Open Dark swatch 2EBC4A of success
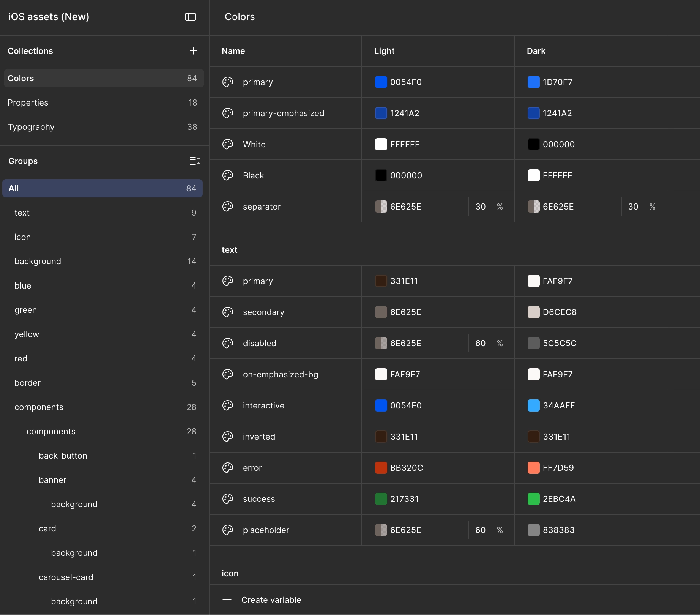Screen dimensions: 700x615 click(x=534, y=499)
